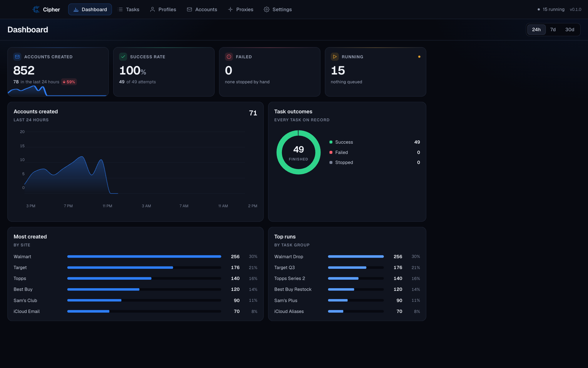Click the 59% decrease badge
The height and width of the screenshot is (368, 588).
click(x=69, y=82)
